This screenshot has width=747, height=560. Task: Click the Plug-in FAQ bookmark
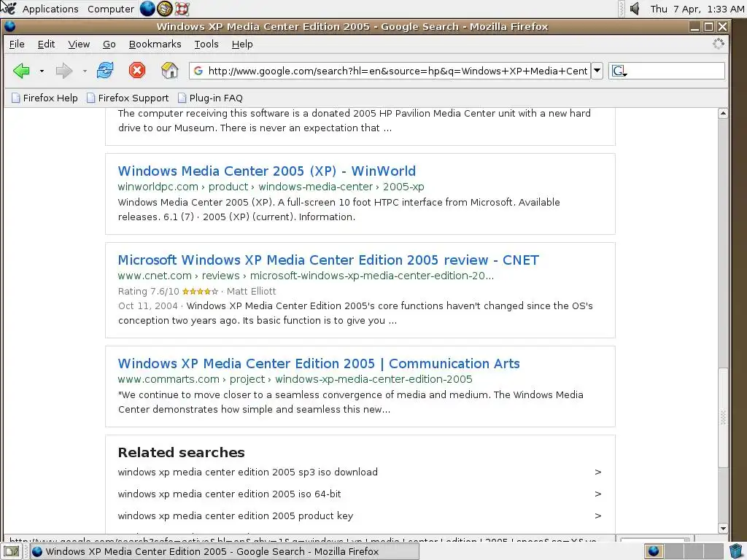coord(210,98)
